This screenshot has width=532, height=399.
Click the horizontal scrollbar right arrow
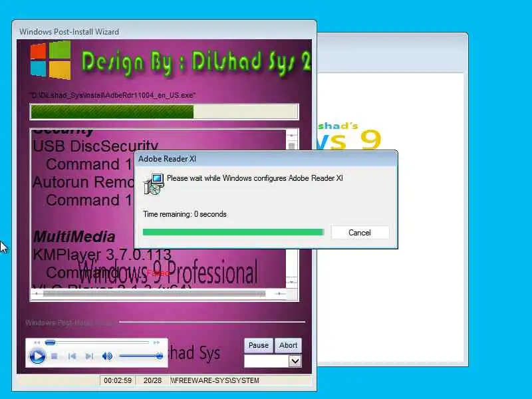pyautogui.click(x=279, y=294)
